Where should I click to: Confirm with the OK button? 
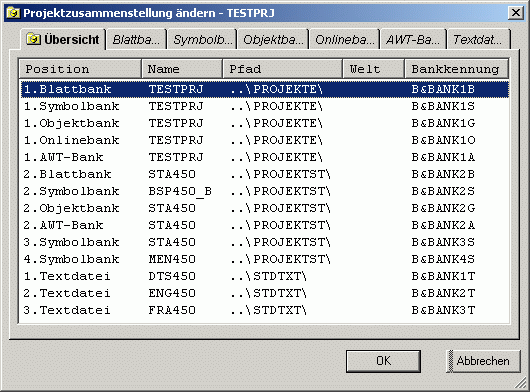(383, 361)
